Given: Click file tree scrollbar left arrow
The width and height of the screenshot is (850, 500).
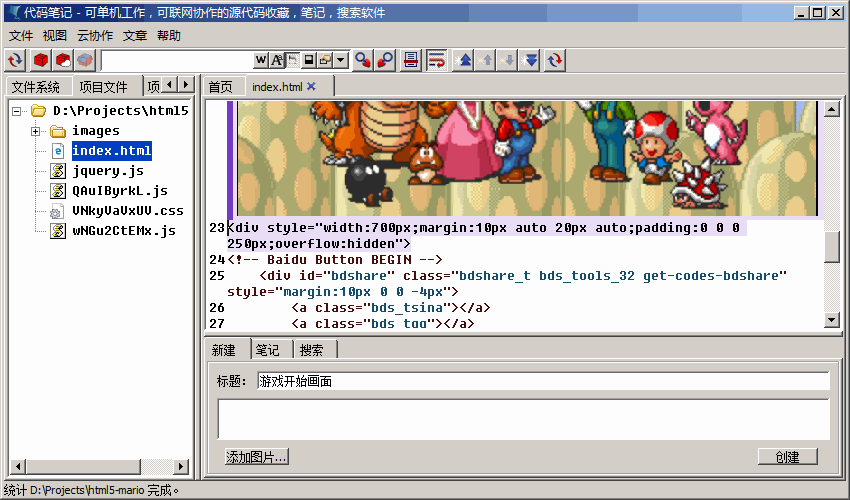Looking at the screenshot, I should click(x=18, y=466).
